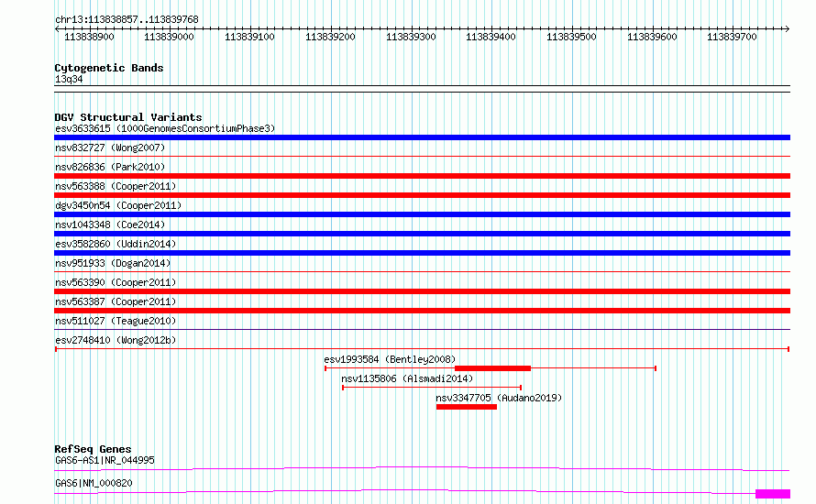
Task: Select variant label nsv832727 (Wong2007)
Action: [x=110, y=148]
